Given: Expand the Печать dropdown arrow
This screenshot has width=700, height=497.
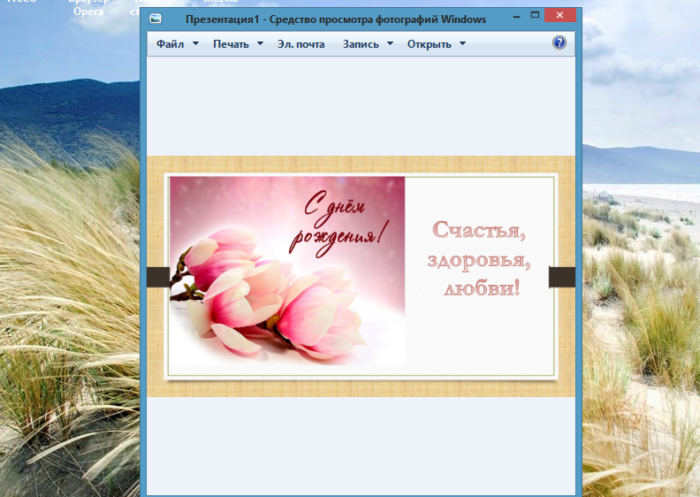Looking at the screenshot, I should (260, 44).
